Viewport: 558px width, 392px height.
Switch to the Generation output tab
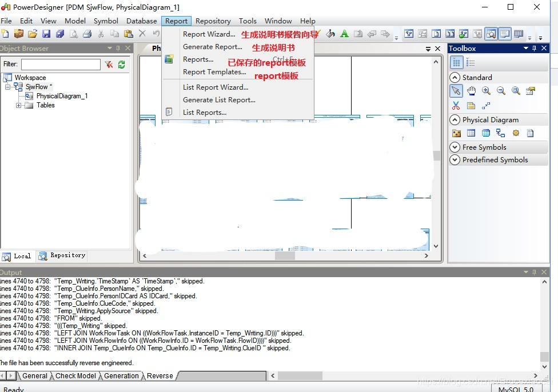[121, 376]
